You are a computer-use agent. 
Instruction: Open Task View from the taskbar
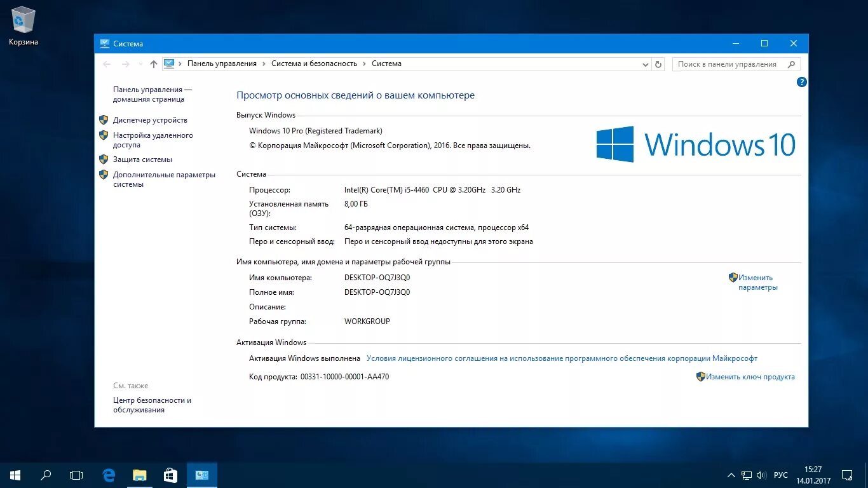(x=76, y=475)
